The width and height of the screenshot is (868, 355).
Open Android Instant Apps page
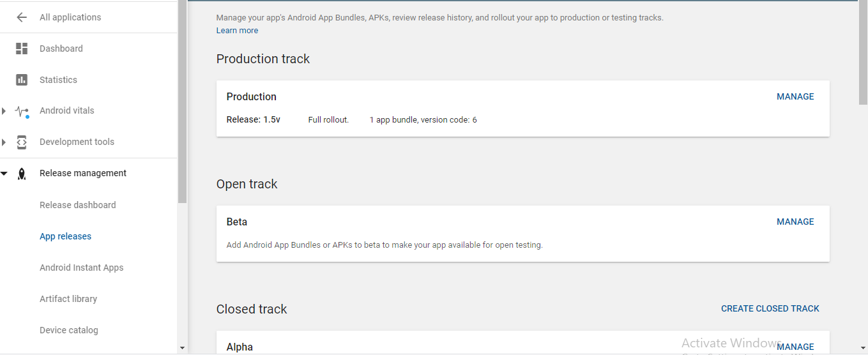81,268
